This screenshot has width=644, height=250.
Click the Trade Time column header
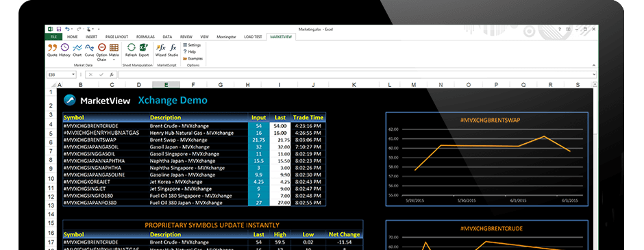pyautogui.click(x=308, y=117)
